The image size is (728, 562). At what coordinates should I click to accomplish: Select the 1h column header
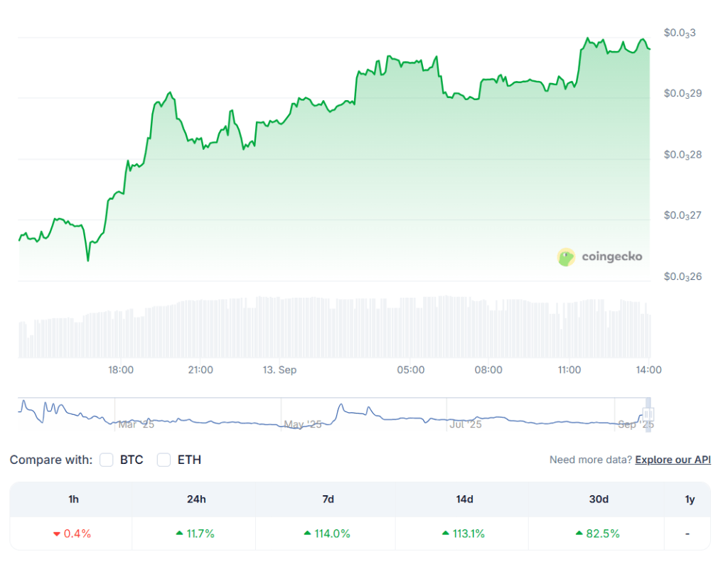(x=73, y=499)
